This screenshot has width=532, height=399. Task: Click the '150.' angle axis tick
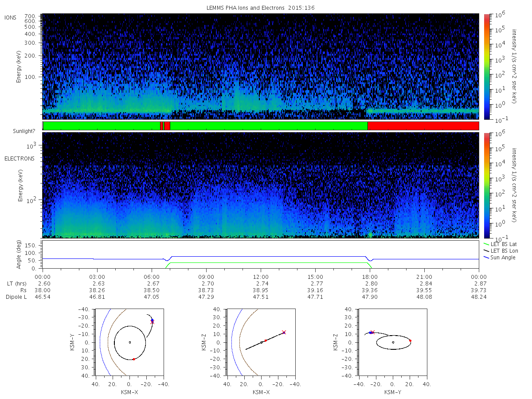31,245
